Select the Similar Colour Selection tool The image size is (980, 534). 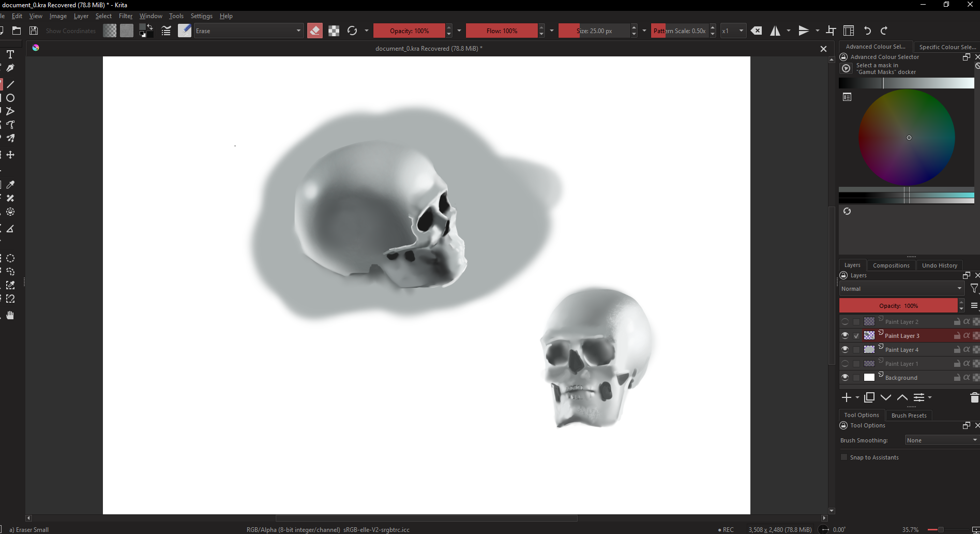(10, 285)
